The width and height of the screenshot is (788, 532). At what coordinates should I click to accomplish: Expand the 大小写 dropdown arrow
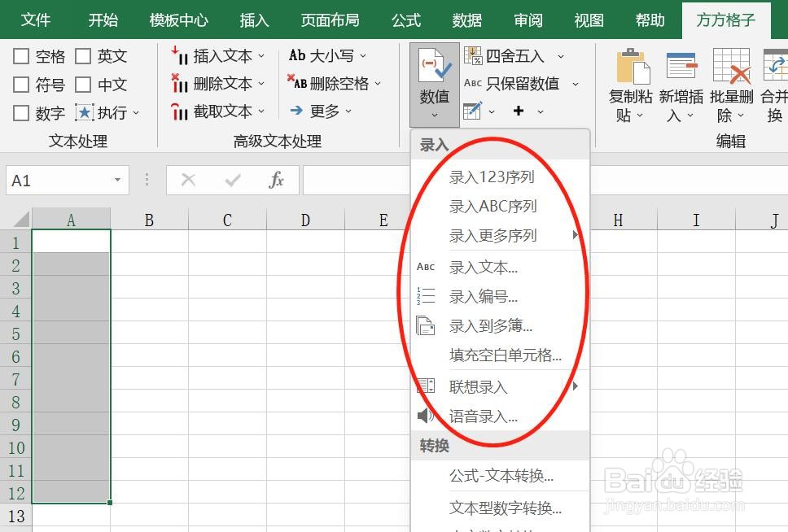[x=363, y=56]
